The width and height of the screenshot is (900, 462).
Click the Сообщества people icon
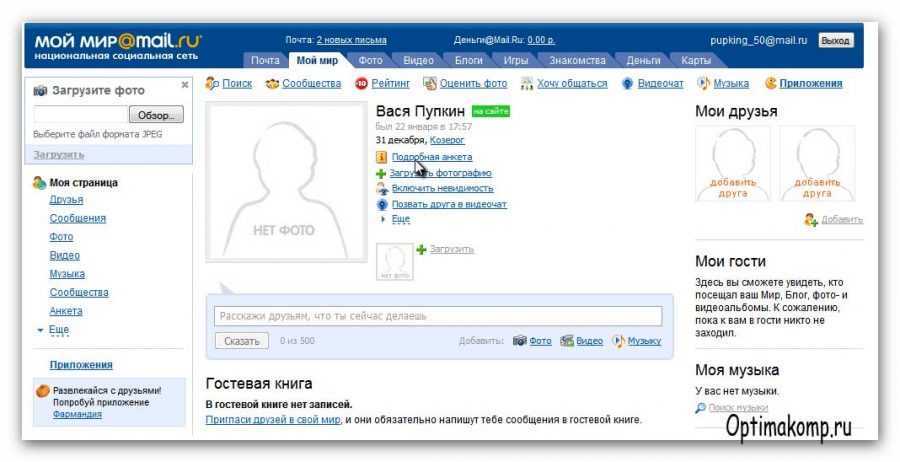(x=272, y=84)
